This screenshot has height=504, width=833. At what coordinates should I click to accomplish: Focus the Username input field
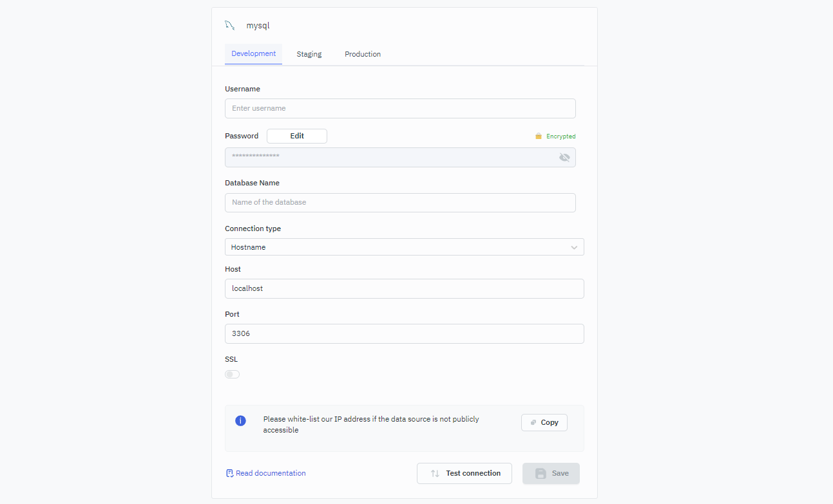(x=400, y=108)
